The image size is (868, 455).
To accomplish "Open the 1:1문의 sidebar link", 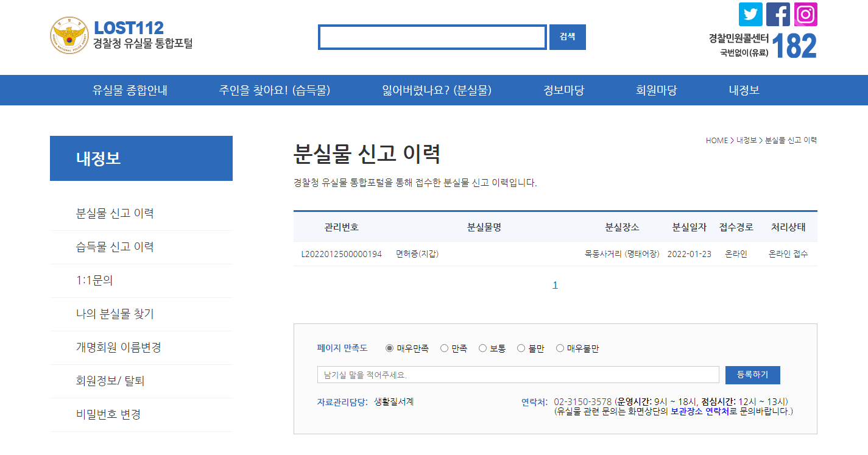I will pyautogui.click(x=94, y=280).
